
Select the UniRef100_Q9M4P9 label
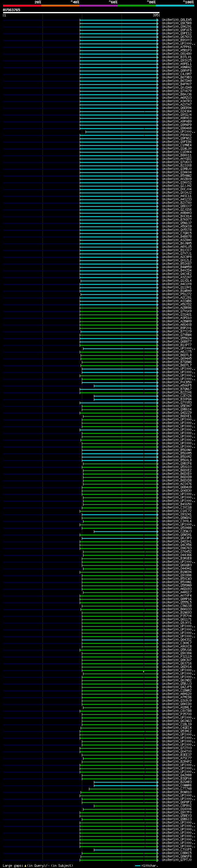(x=176, y=125)
